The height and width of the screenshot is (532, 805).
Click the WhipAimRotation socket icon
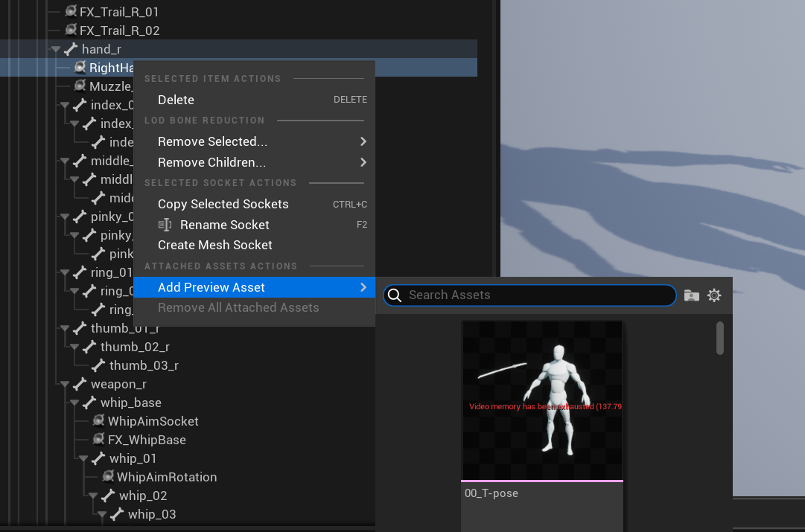pyautogui.click(x=108, y=477)
